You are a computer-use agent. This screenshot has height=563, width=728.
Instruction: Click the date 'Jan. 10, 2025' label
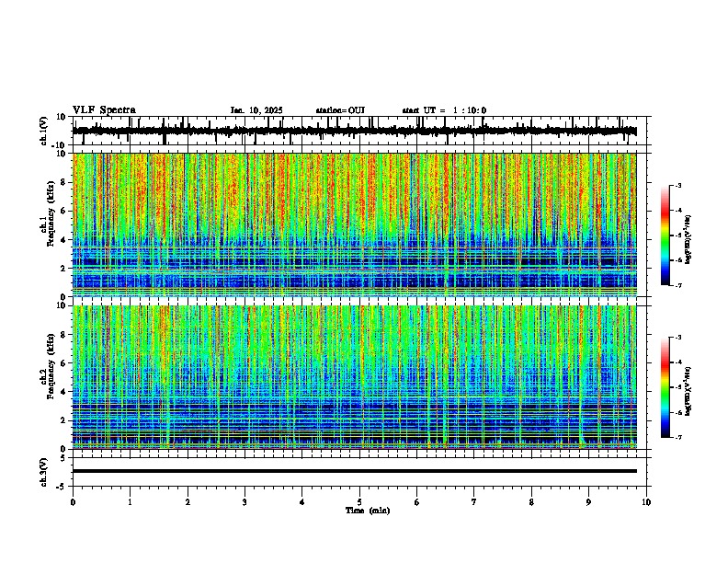pyautogui.click(x=256, y=110)
